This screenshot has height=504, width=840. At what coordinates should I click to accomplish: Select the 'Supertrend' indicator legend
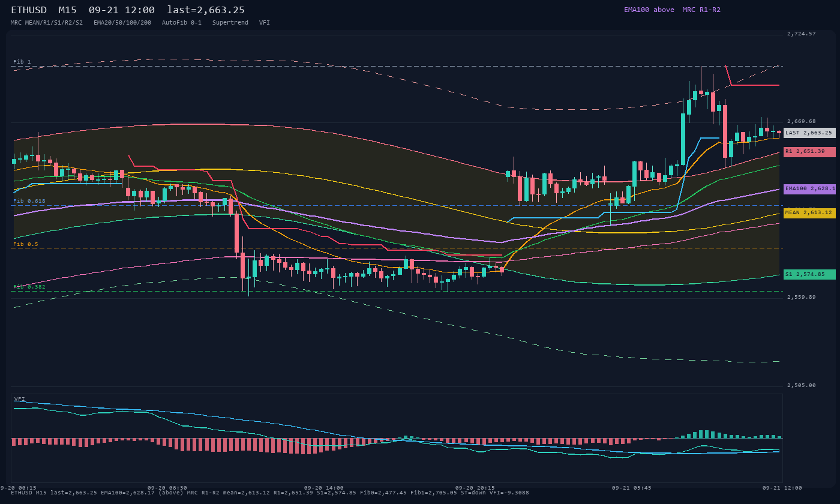[230, 22]
